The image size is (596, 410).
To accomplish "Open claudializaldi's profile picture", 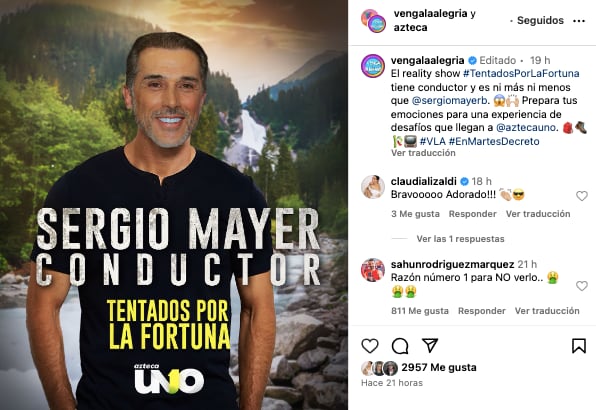I will pos(372,187).
